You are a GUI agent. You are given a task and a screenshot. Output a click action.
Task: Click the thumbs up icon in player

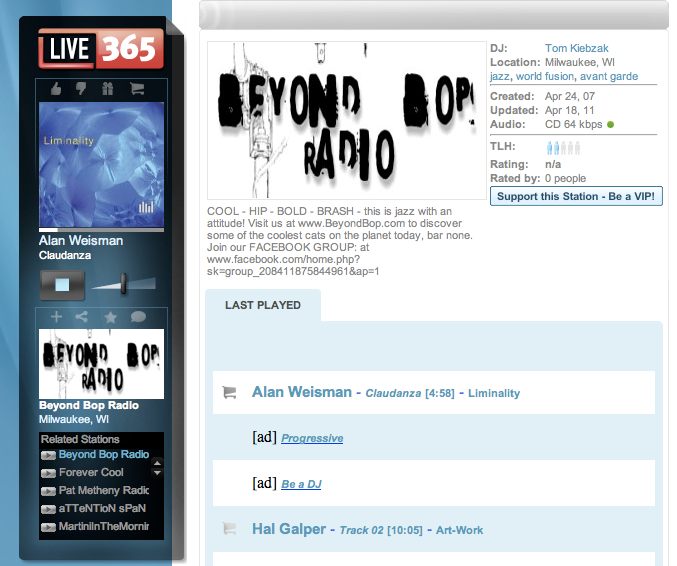point(56,89)
